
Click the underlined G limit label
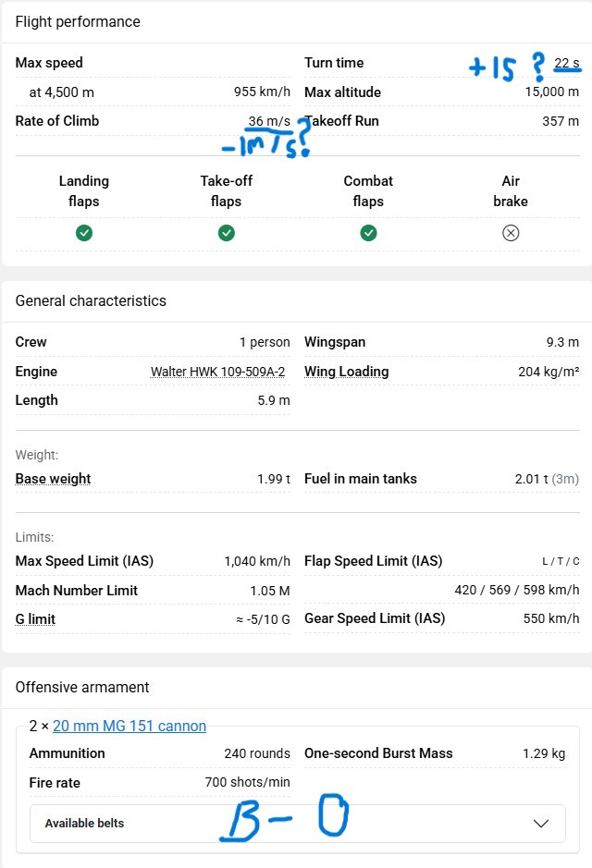(x=35, y=619)
